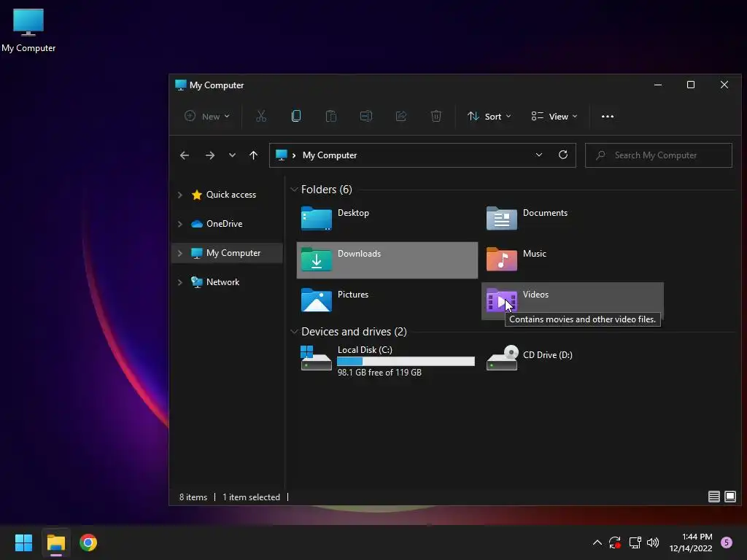Image resolution: width=747 pixels, height=560 pixels.
Task: Click the Copy icon in toolbar
Action: coord(296,116)
